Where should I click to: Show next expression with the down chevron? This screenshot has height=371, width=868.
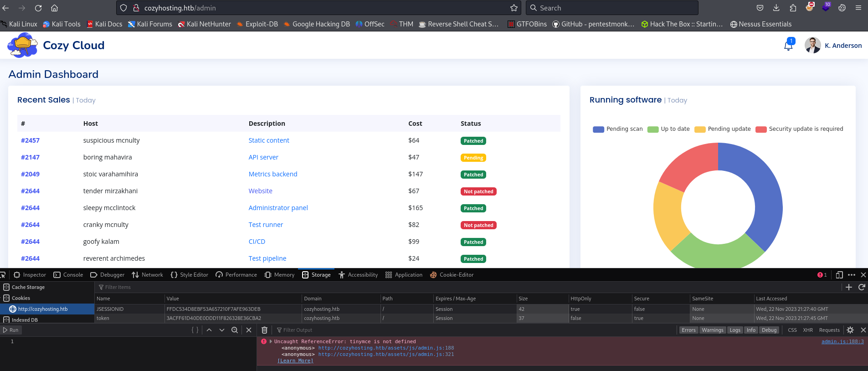[222, 330]
